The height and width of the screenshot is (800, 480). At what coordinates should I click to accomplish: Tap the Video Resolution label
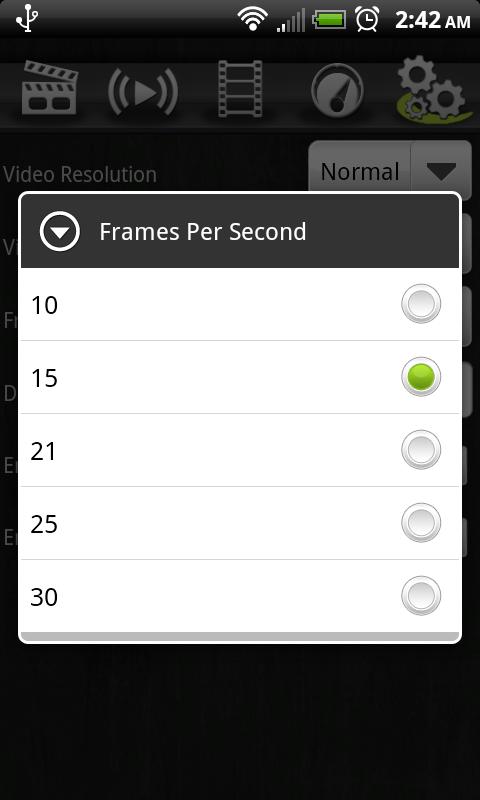(80, 174)
